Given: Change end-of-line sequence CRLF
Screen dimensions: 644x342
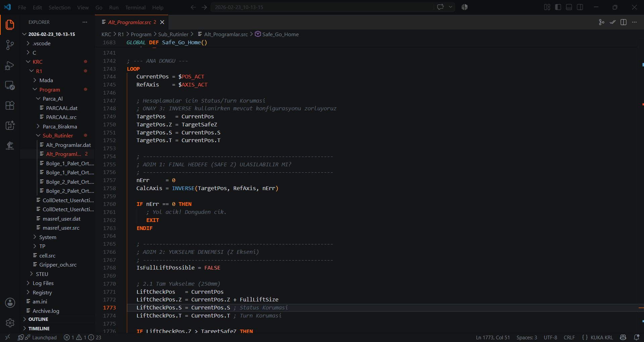Looking at the screenshot, I should [569, 337].
